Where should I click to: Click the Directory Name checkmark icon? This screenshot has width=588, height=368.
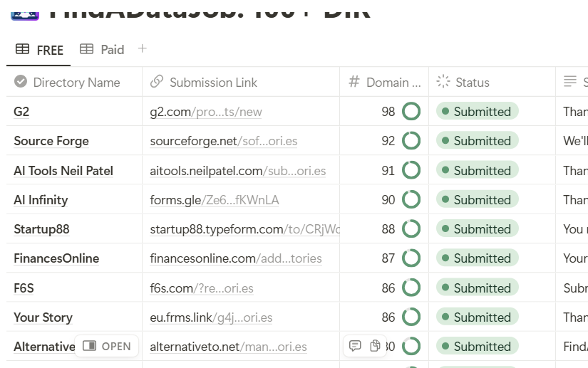point(21,82)
